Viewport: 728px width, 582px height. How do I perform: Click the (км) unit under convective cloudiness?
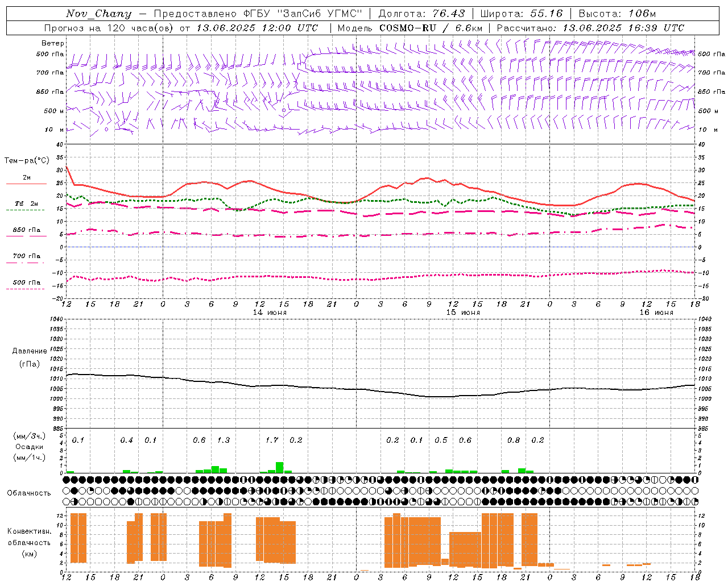(30, 554)
